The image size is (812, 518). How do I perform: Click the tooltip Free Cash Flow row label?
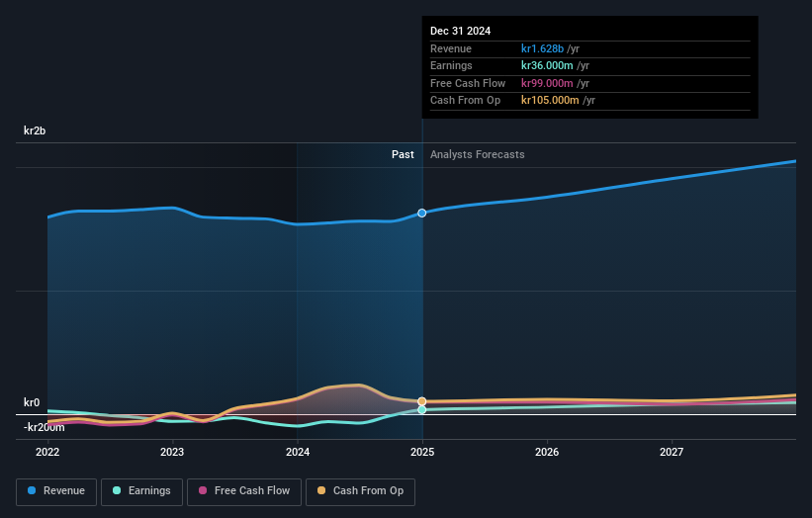pyautogui.click(x=468, y=83)
